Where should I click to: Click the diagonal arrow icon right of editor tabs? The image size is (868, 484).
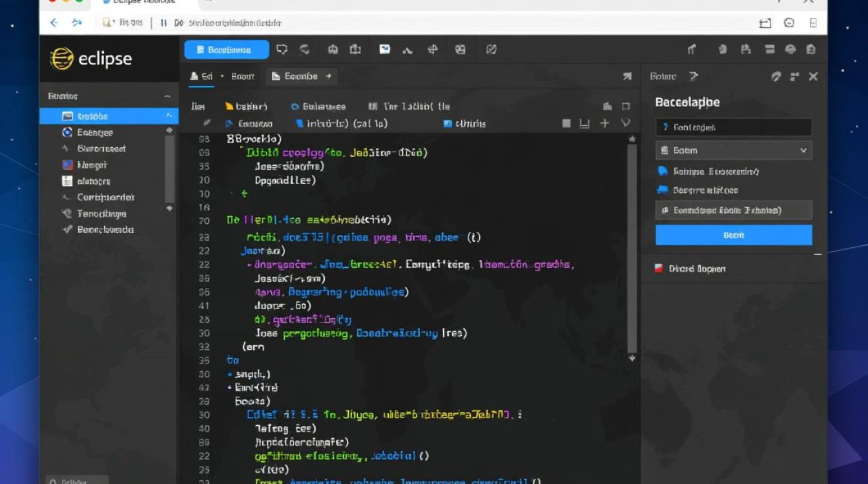click(626, 76)
